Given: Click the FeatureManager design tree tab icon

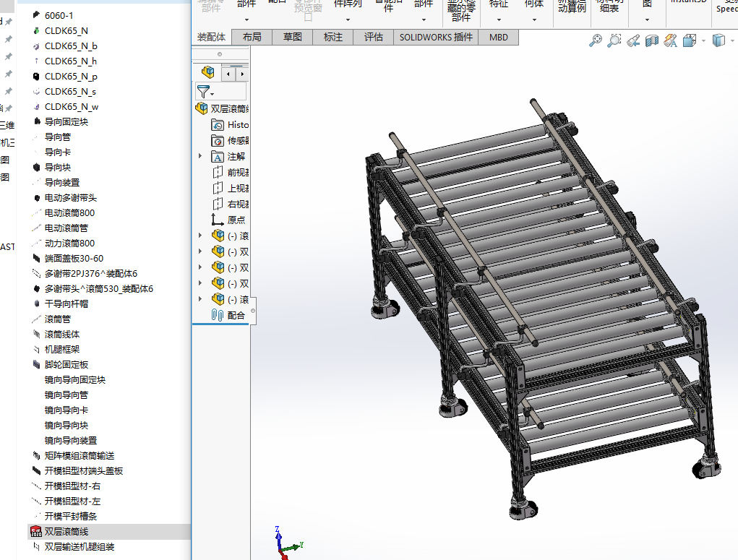Looking at the screenshot, I should point(208,72).
